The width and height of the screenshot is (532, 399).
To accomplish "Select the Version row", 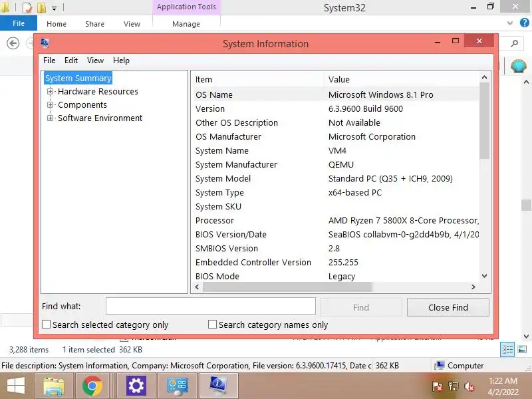I will 336,108.
